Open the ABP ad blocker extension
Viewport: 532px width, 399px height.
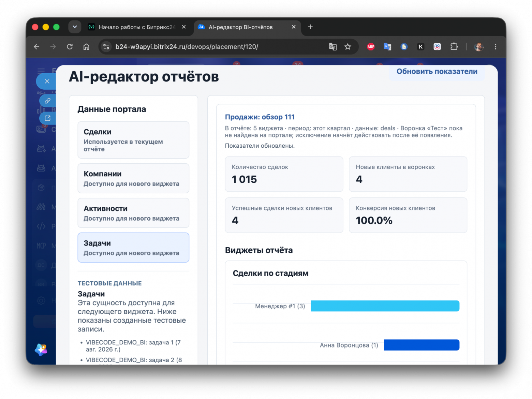coord(371,47)
